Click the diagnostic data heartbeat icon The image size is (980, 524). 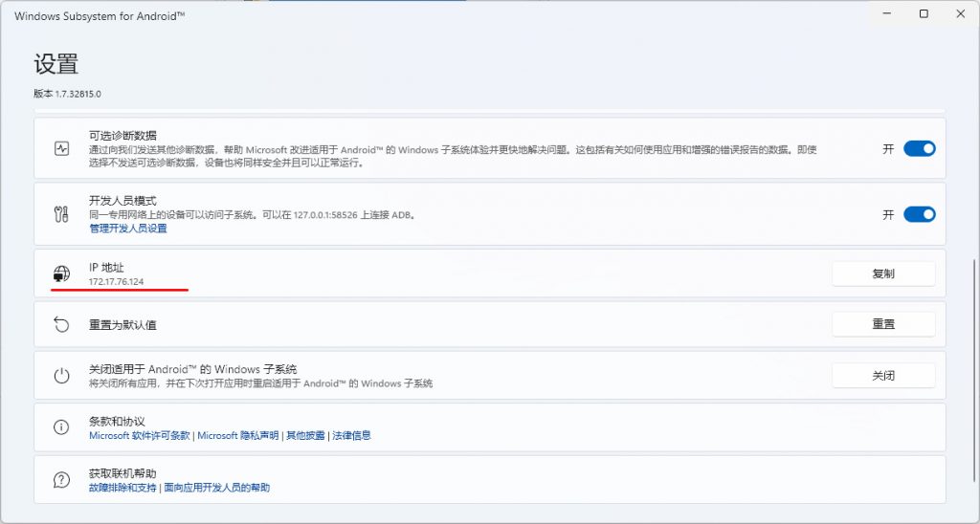(61, 149)
